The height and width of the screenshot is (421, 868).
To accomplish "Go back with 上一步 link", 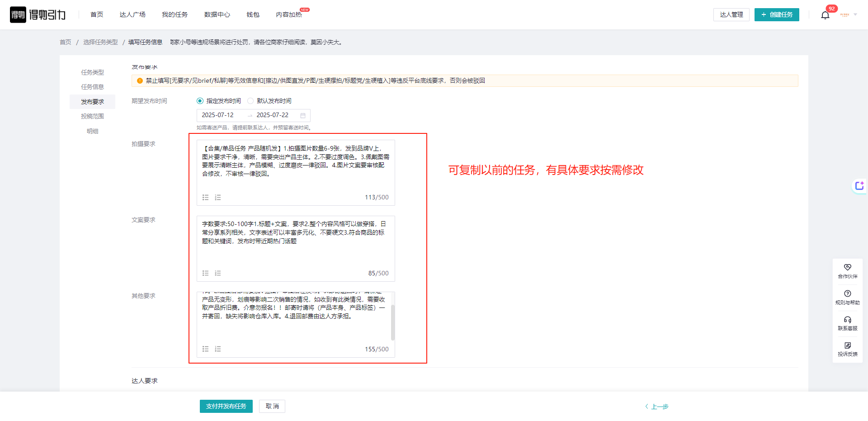I will (x=657, y=407).
